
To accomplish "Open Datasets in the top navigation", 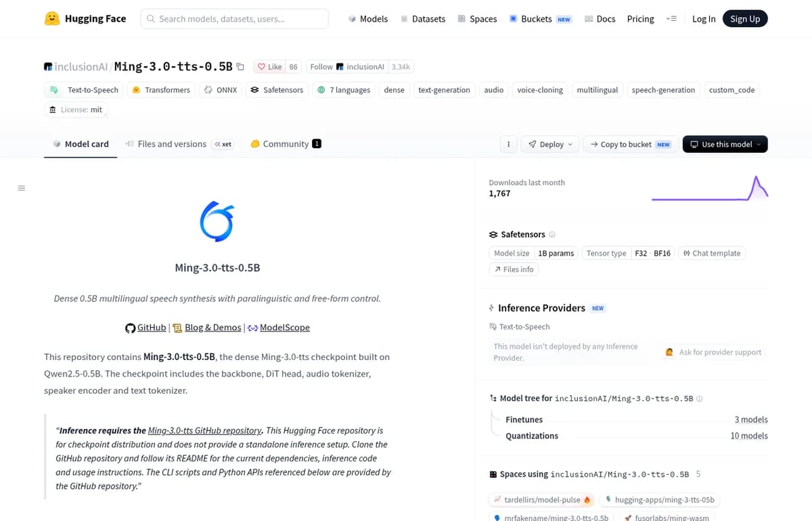I will (x=423, y=19).
